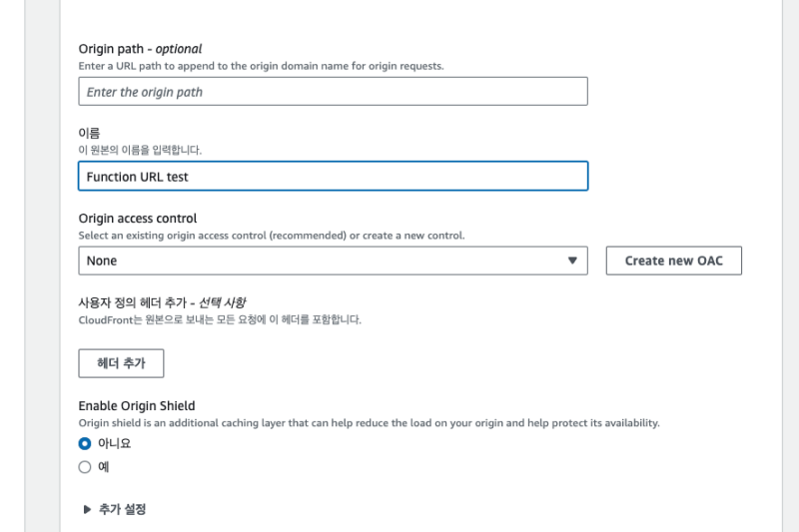Open the Origin access control dropdown showing None
This screenshot has width=799, height=532.
[332, 261]
